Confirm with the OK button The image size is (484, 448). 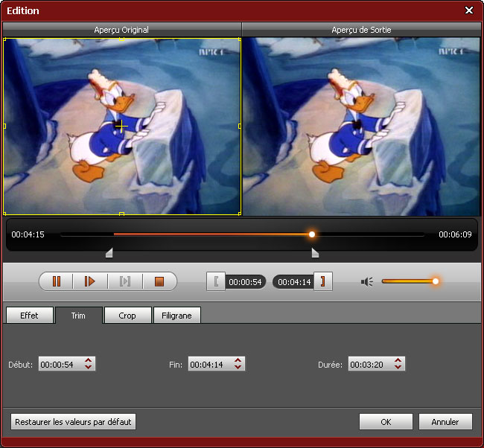[x=386, y=422]
